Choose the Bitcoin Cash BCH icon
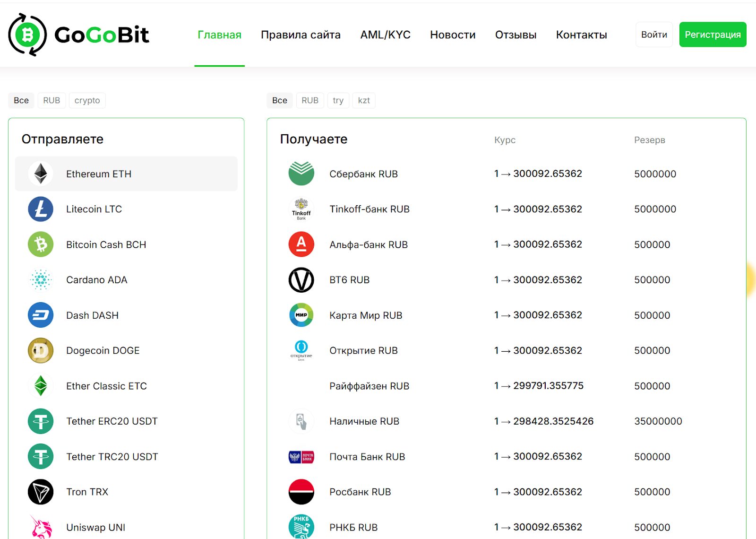 [x=41, y=244]
